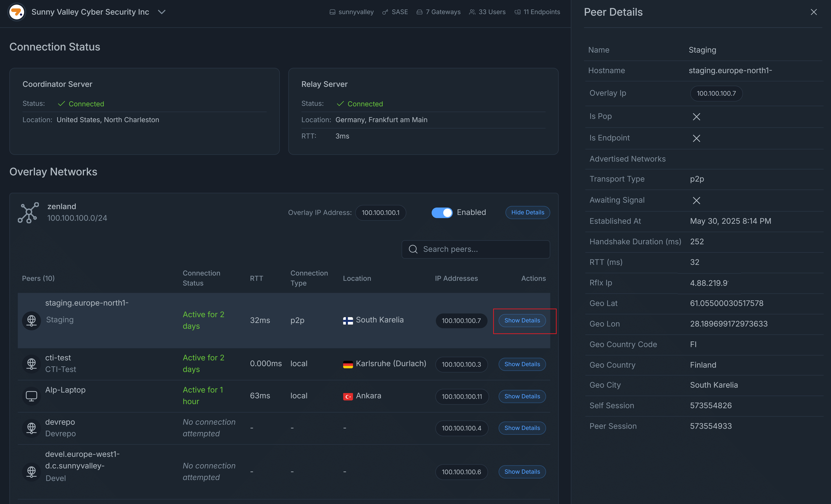Click the Geo Lat value 61.05500030517578
831x504 pixels.
[x=726, y=303]
